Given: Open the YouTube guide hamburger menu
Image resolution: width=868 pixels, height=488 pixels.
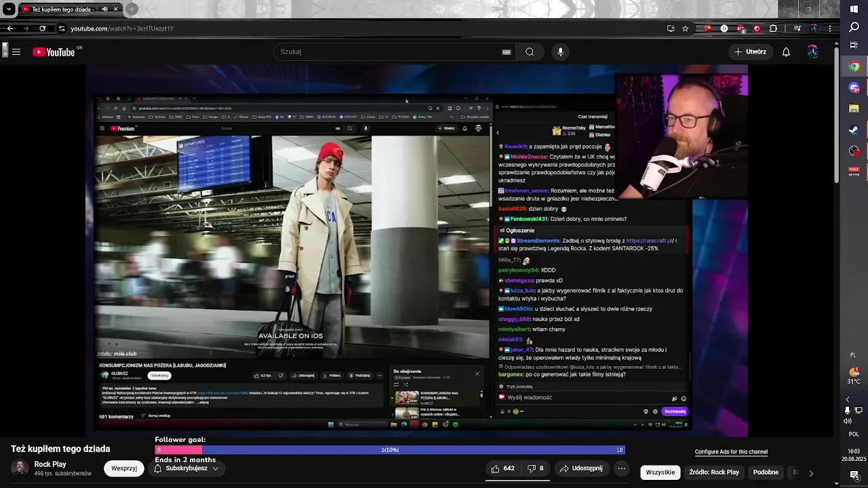Looking at the screenshot, I should 16,52.
